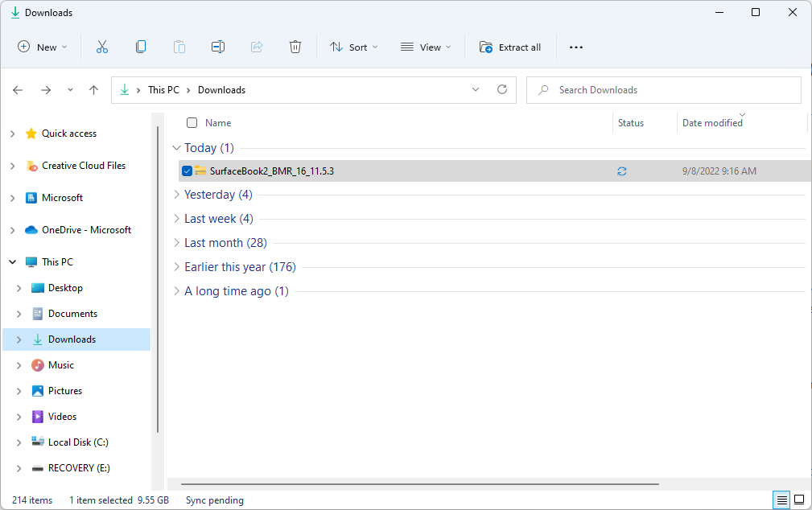Uncheck the SurfaceBook2_BMR file checkbox
Screen dimensions: 812x510
click(x=187, y=171)
